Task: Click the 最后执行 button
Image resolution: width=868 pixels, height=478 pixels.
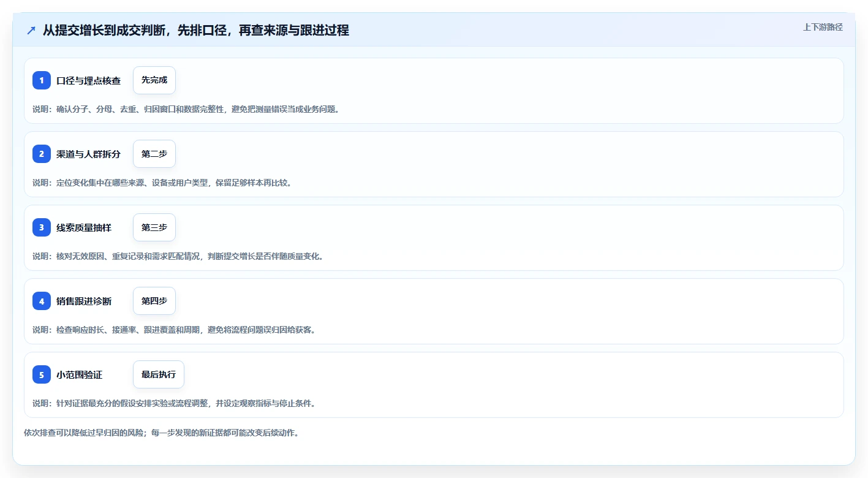Action: pyautogui.click(x=159, y=374)
